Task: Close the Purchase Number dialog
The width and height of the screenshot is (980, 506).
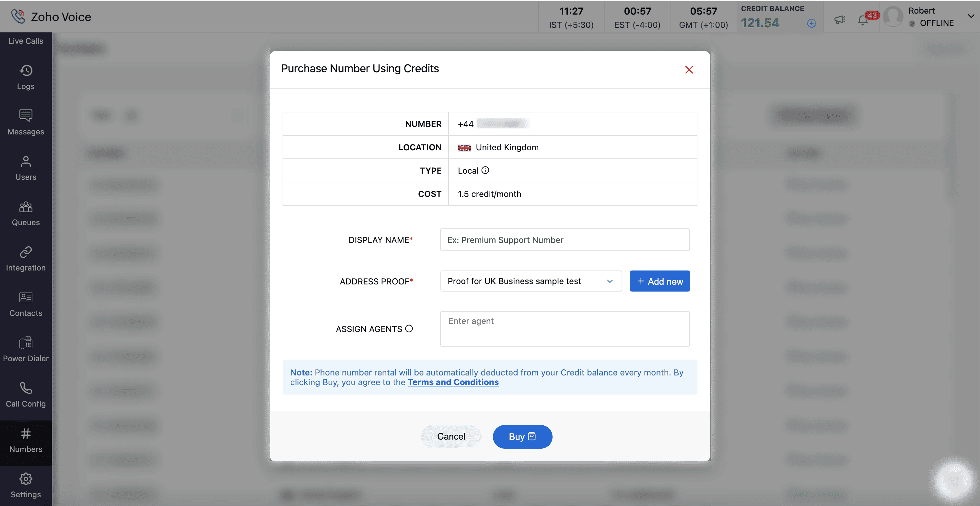Action: point(689,70)
